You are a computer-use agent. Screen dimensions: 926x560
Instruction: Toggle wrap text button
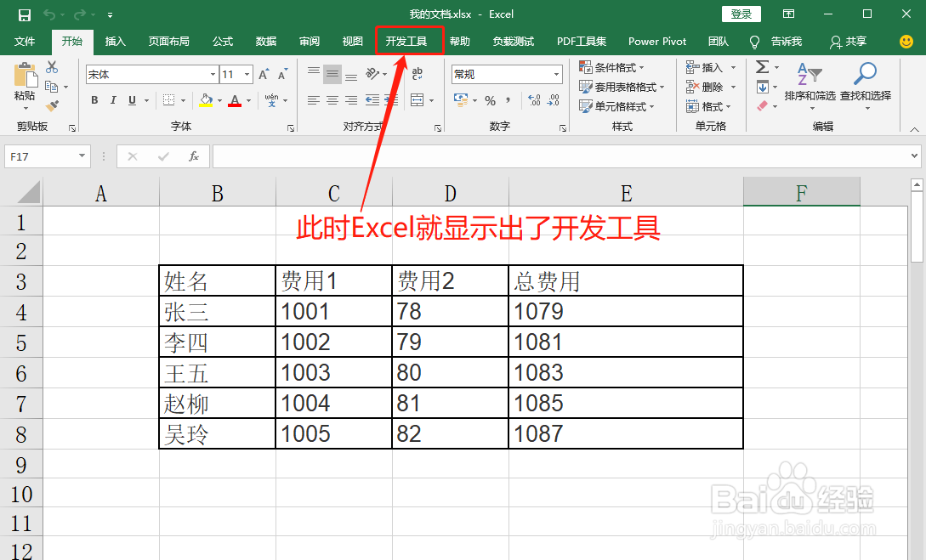click(x=418, y=74)
